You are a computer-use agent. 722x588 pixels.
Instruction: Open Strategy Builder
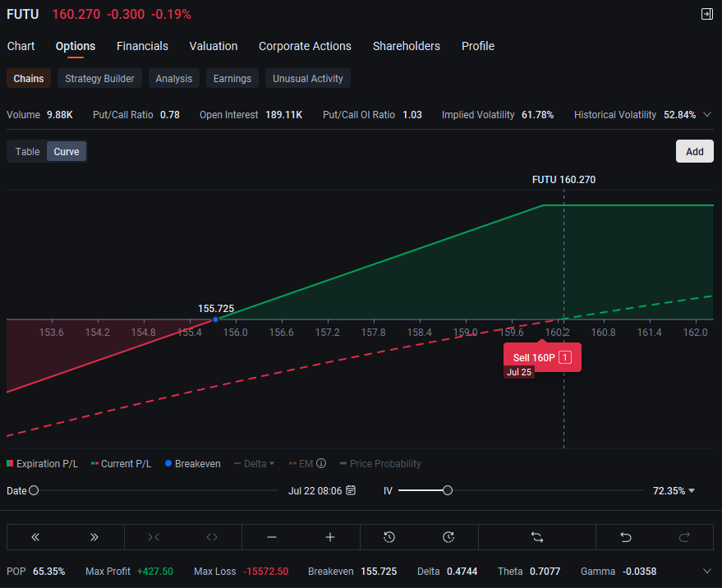99,78
